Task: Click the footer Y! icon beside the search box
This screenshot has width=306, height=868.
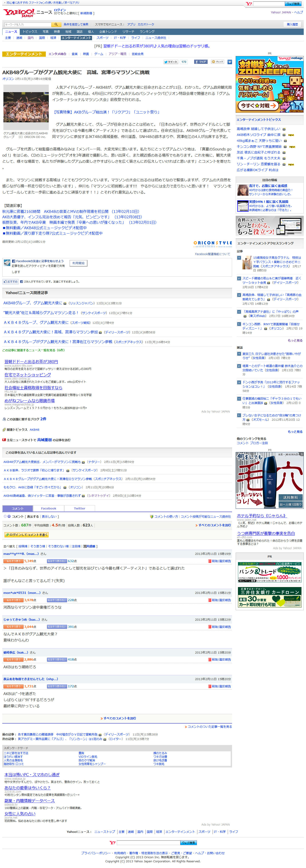Action: pos(113,842)
